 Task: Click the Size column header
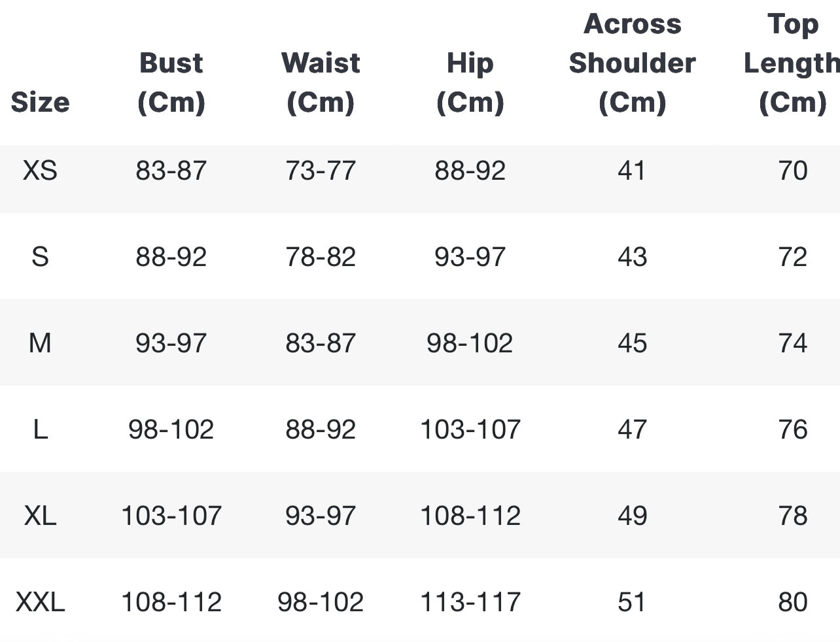click(40, 102)
